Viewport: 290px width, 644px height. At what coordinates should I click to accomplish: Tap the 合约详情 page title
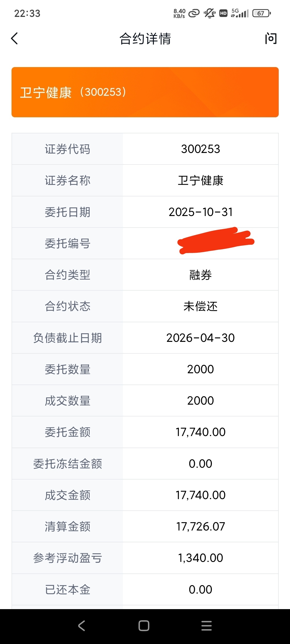(145, 39)
